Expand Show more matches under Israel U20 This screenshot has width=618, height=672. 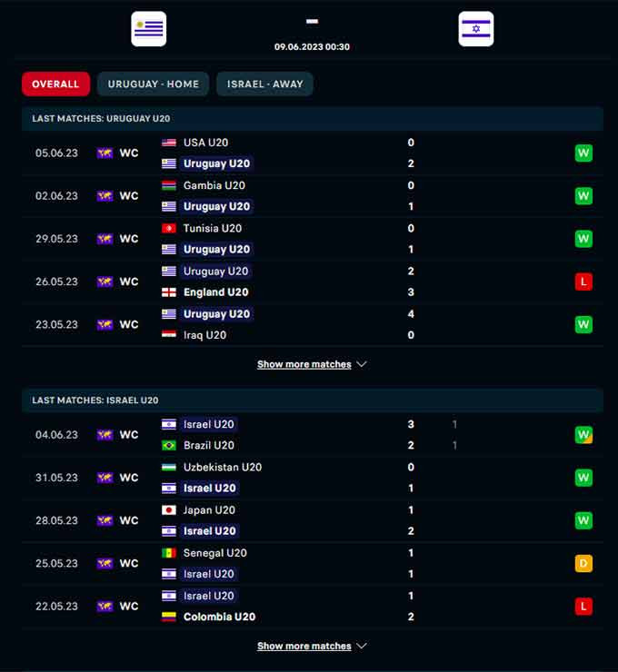tap(312, 647)
